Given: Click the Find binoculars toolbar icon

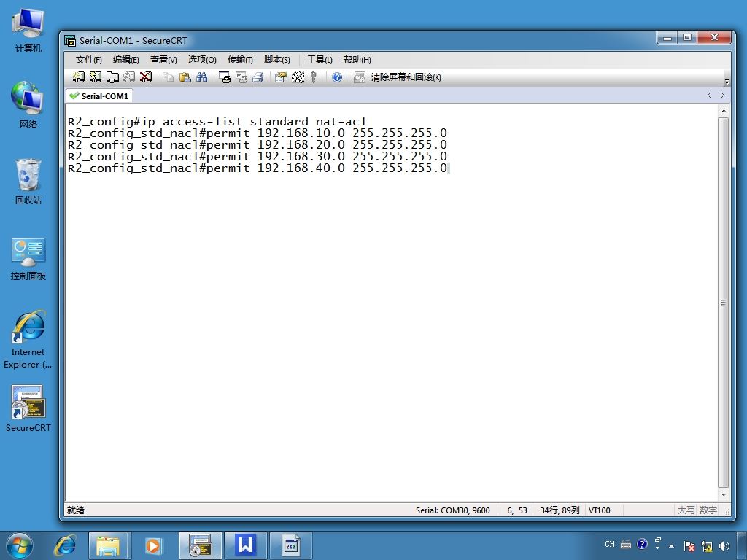Looking at the screenshot, I should click(x=201, y=77).
